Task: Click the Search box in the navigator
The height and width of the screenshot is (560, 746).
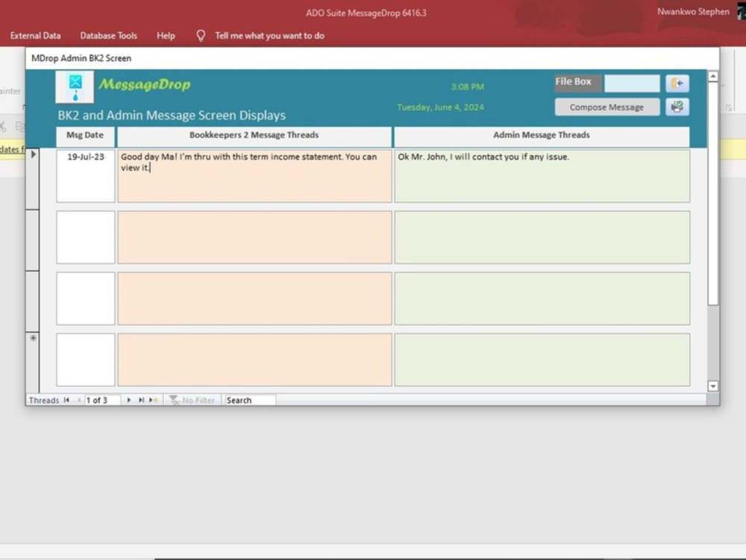Action: tap(250, 400)
